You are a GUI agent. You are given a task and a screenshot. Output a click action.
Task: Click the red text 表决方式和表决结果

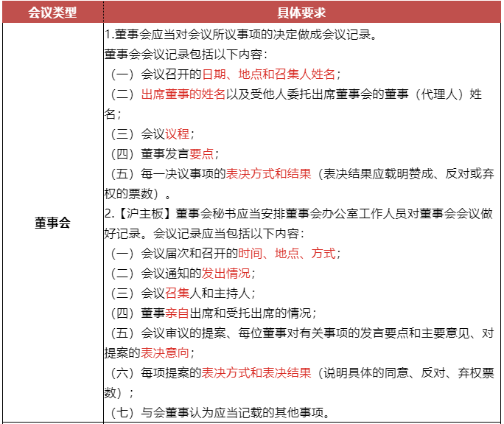pos(256,373)
